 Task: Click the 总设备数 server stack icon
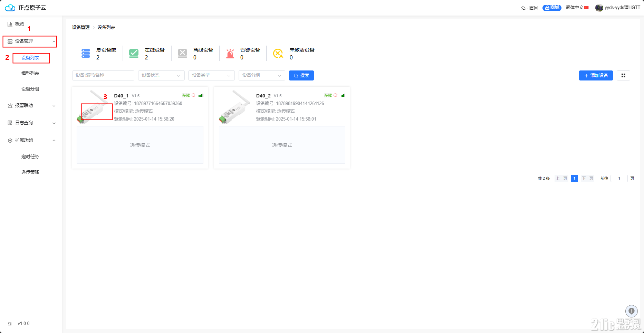tap(86, 54)
